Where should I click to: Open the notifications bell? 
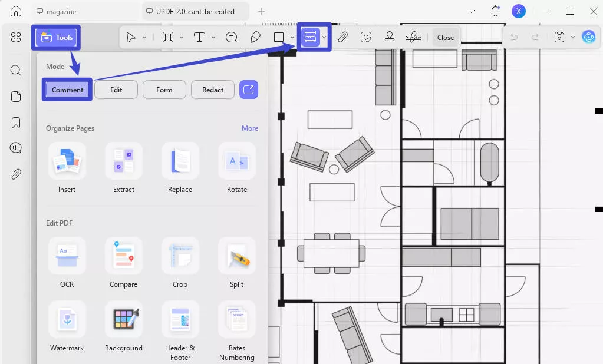[495, 11]
